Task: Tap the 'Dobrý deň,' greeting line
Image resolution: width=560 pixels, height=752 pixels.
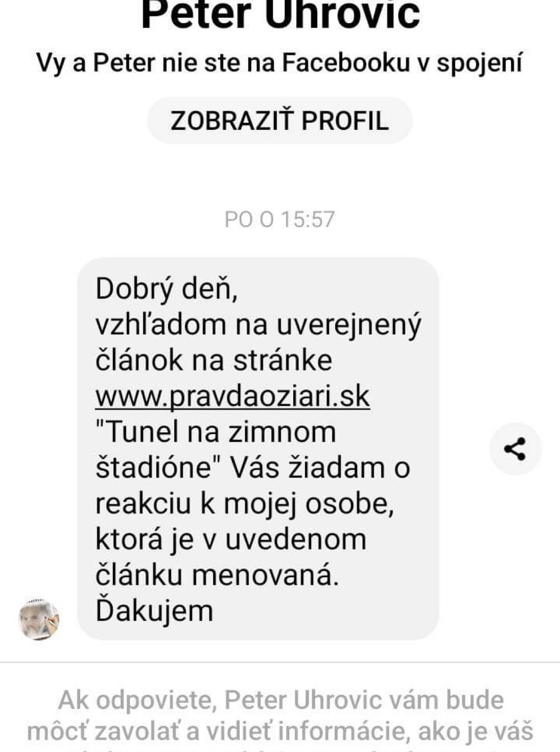Action: (x=167, y=289)
